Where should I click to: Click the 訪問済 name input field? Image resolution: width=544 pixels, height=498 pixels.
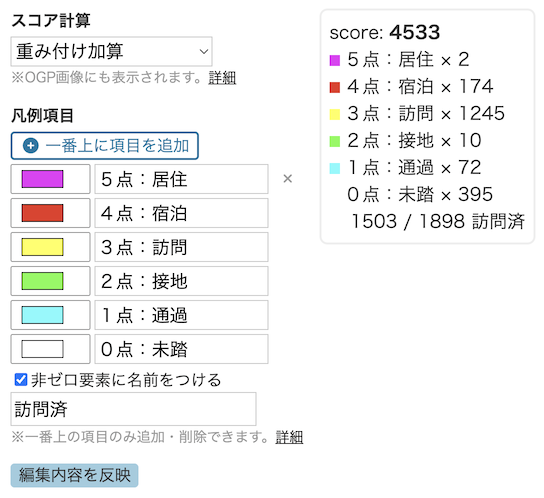tap(134, 409)
